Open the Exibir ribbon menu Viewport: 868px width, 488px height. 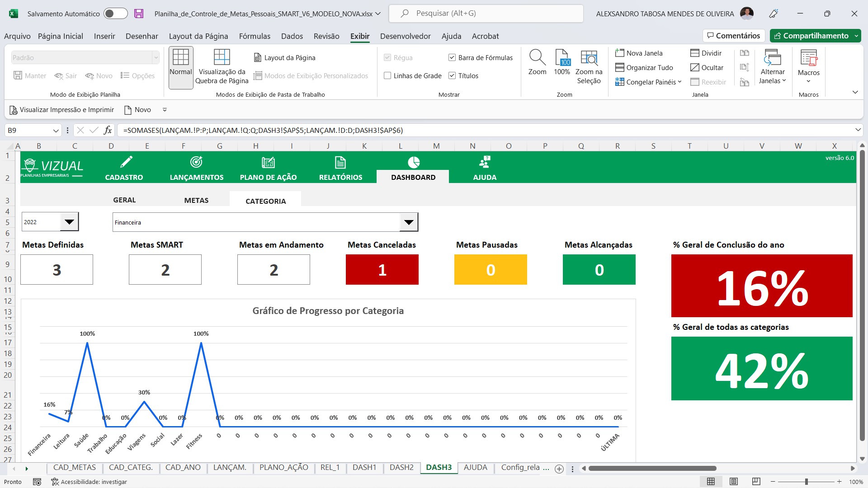[361, 36]
